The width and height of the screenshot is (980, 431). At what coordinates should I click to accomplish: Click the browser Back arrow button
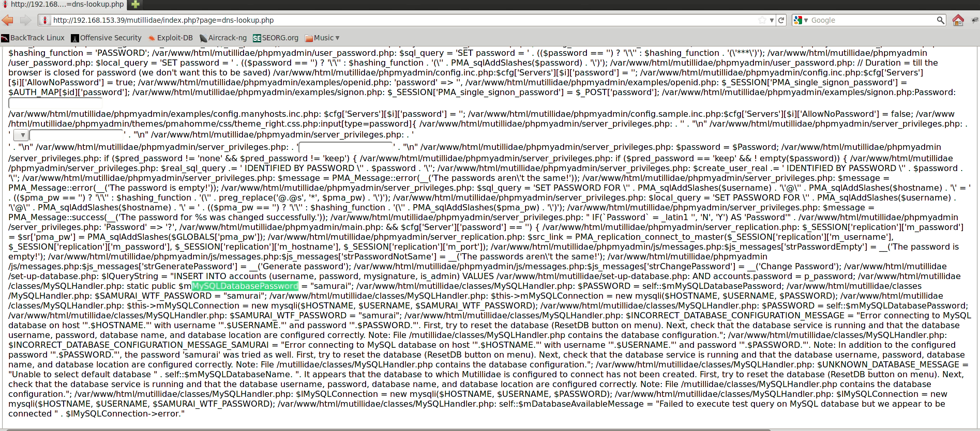click(7, 20)
